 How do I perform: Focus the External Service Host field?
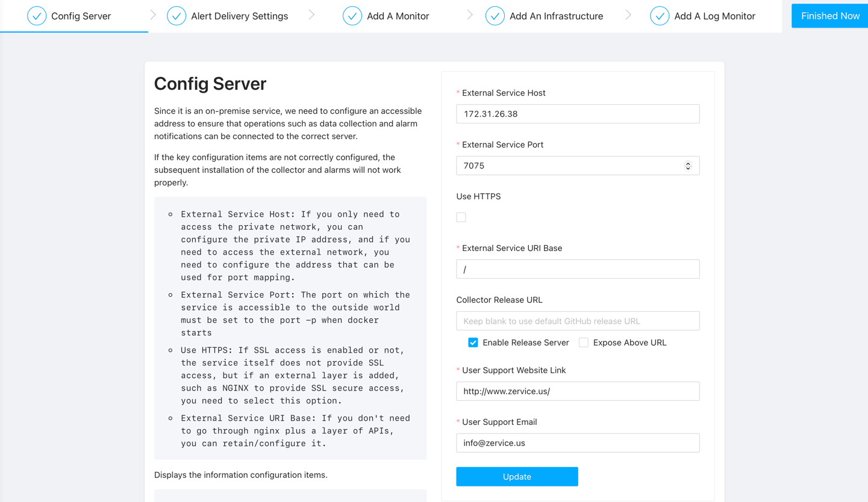click(x=577, y=114)
